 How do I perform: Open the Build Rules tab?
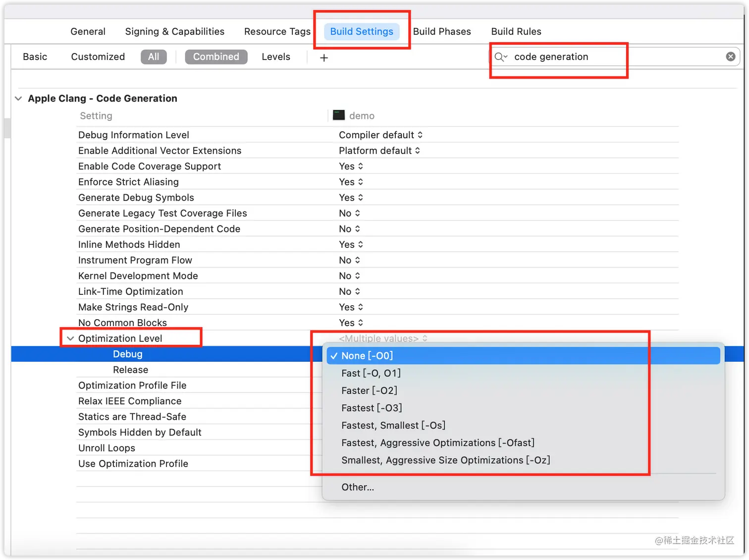(516, 31)
